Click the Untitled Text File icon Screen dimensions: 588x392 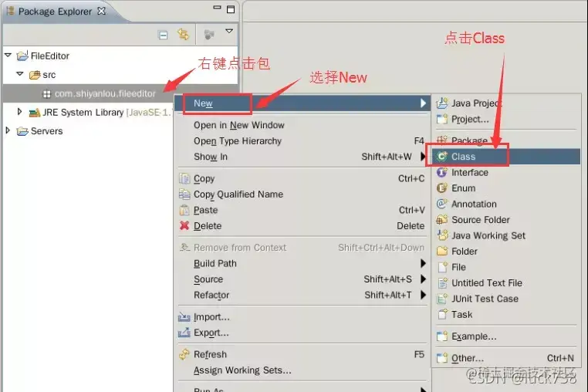tap(443, 283)
